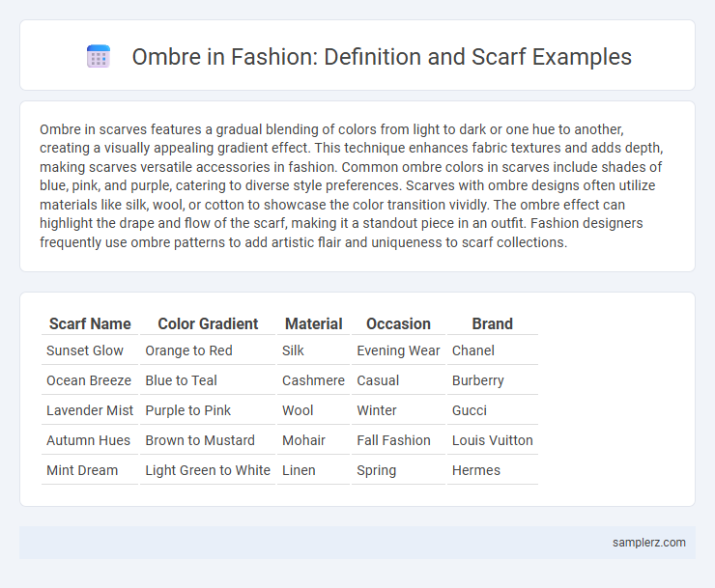715x588 pixels.
Task: Click the 'Orange to Red' cell
Action: tap(208, 350)
